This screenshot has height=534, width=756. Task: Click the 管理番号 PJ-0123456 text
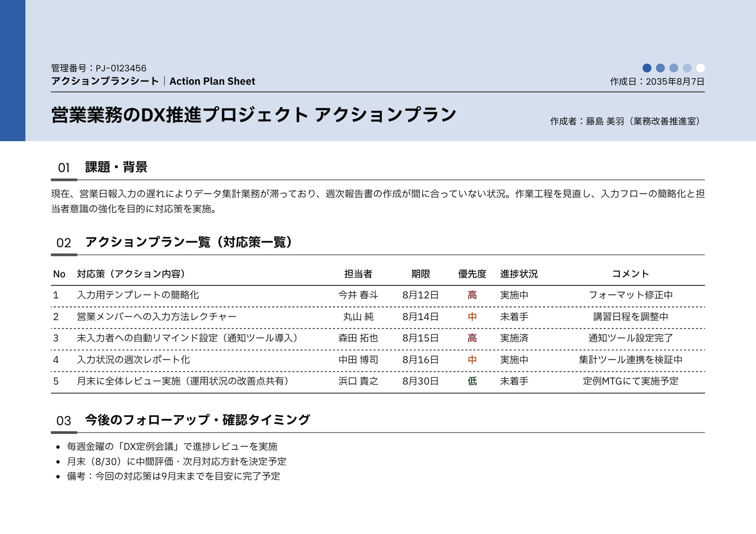click(x=99, y=68)
